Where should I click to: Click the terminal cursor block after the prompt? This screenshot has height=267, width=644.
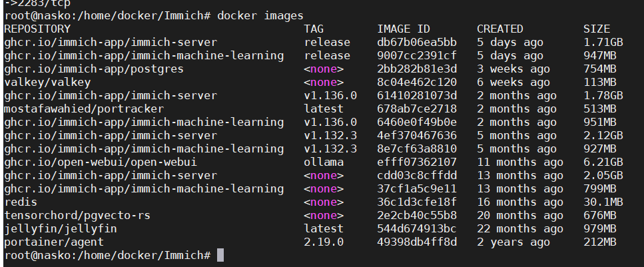220,255
